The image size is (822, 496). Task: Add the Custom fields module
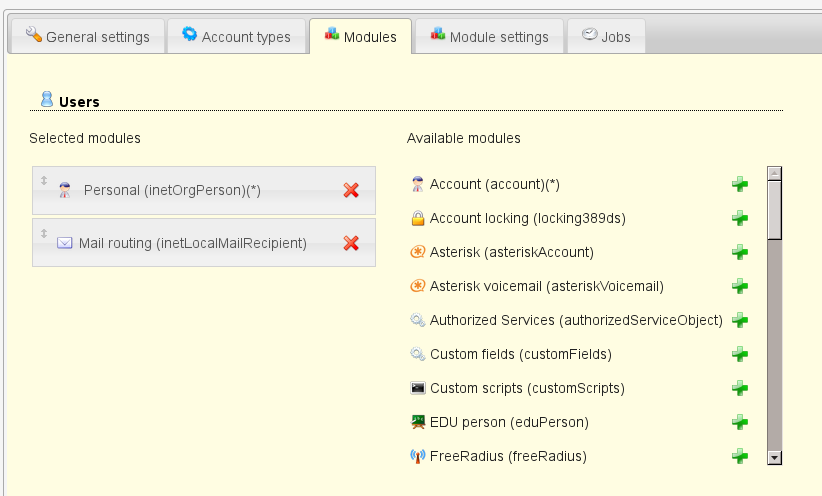[x=740, y=354]
